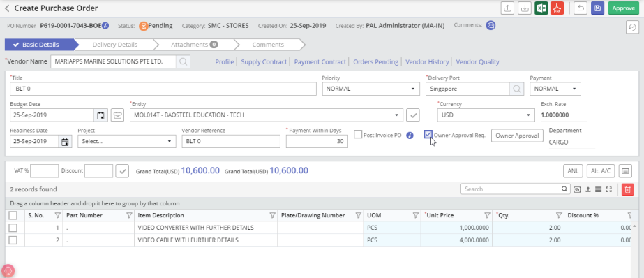The height and width of the screenshot is (278, 644).
Task: Open the Comments chat bubble icon
Action: (x=491, y=26)
